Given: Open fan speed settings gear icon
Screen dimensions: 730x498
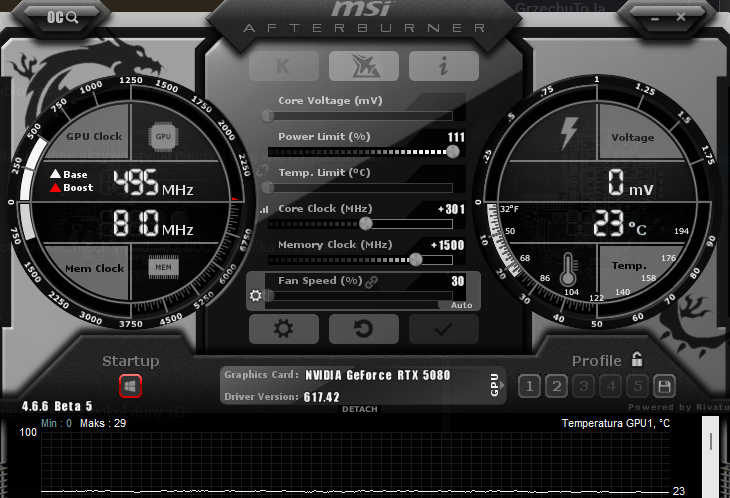Looking at the screenshot, I should click(x=255, y=296).
